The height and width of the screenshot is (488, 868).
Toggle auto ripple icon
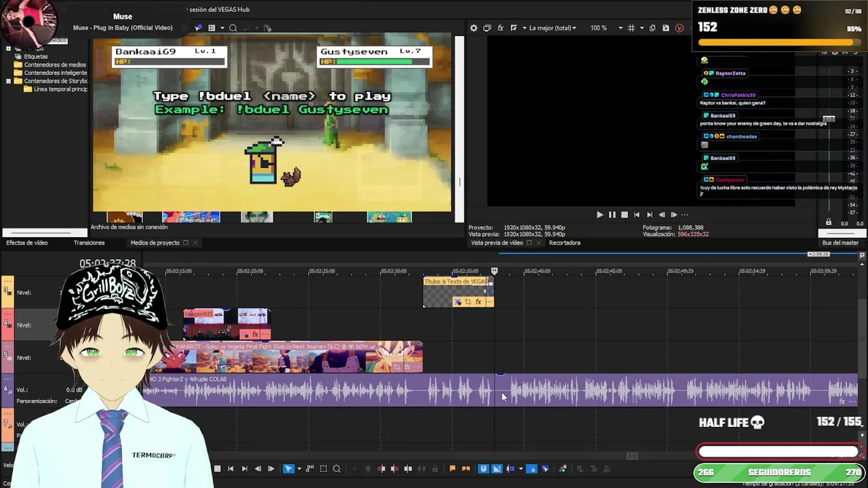510,468
